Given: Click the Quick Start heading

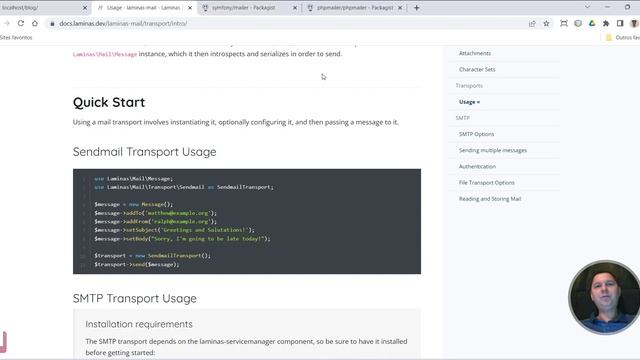Looking at the screenshot, I should click(109, 102).
